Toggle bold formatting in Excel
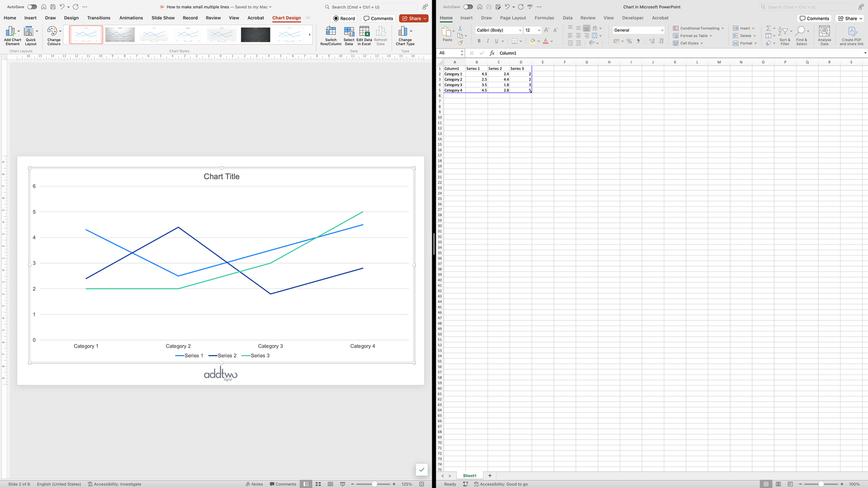The image size is (868, 488). pyautogui.click(x=479, y=40)
